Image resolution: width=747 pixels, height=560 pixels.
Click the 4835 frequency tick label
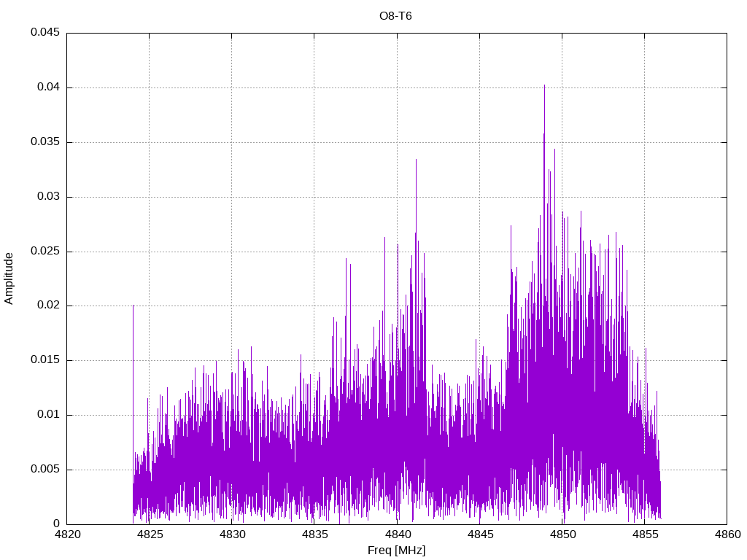click(314, 534)
